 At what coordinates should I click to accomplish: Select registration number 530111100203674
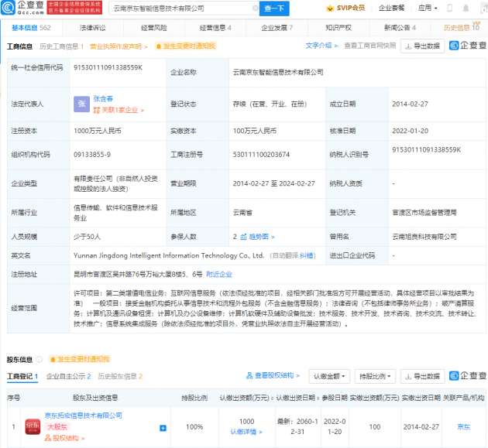[261, 155]
